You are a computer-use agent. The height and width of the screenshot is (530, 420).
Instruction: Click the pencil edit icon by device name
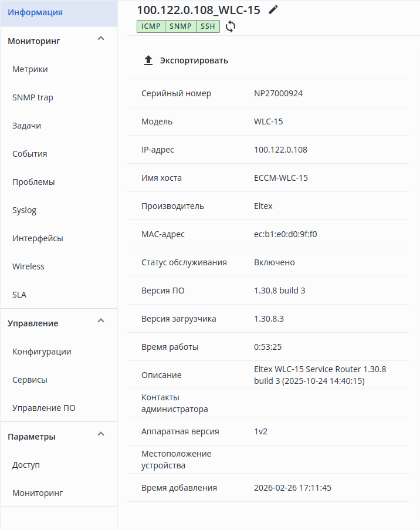coord(273,10)
